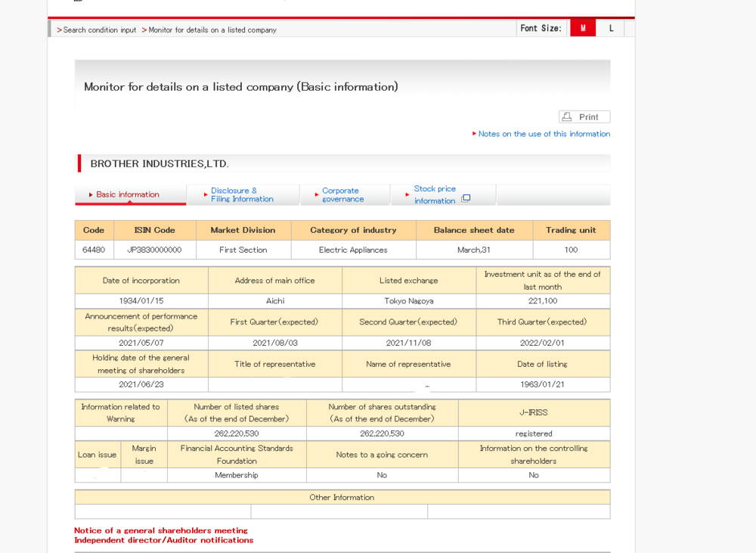Click the 'registered' value under J-IRISS
This screenshot has width=756, height=553.
pos(534,433)
